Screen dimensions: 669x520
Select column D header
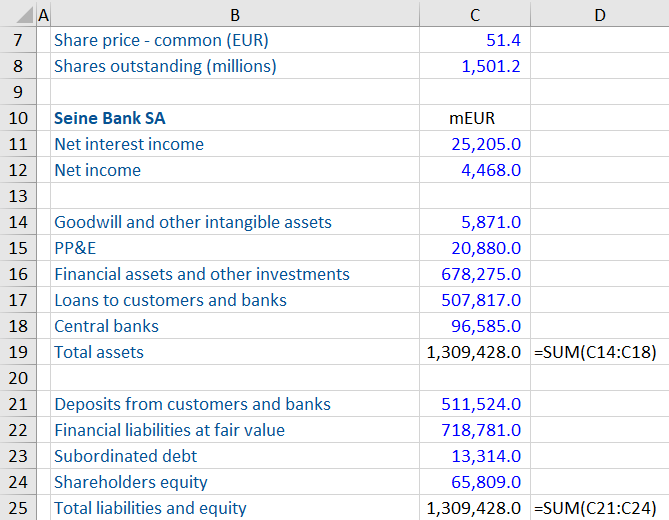pos(599,14)
